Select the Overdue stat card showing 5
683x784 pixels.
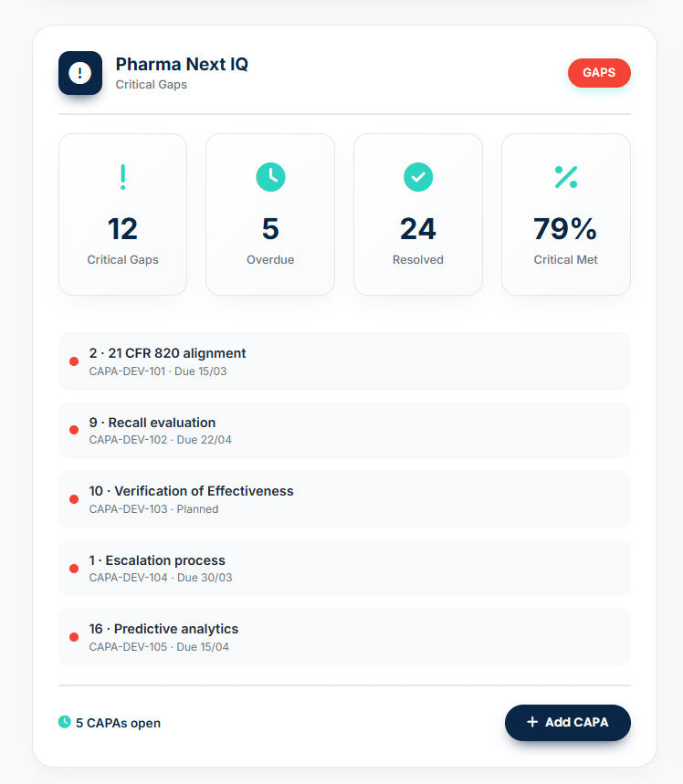270,214
